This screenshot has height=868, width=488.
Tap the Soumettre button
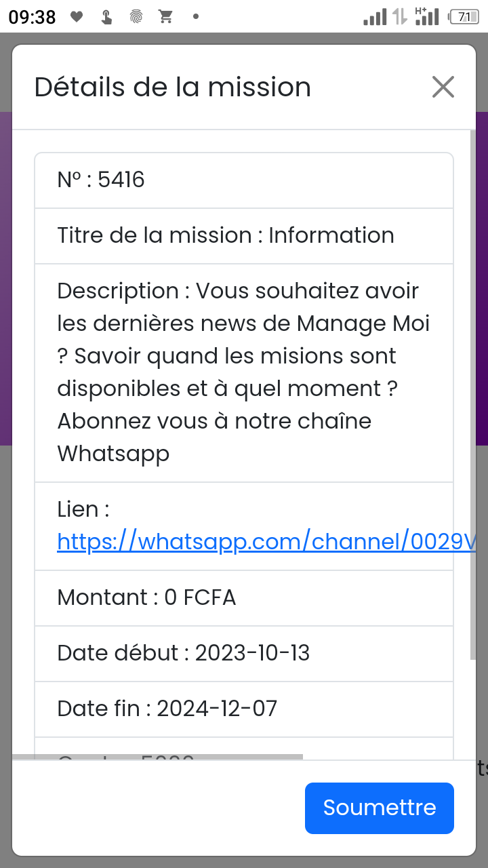(x=379, y=808)
